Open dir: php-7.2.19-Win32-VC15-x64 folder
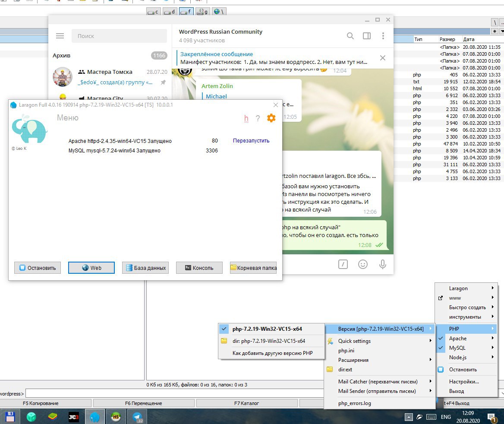Screen dimensions: 504x424 tap(271, 341)
